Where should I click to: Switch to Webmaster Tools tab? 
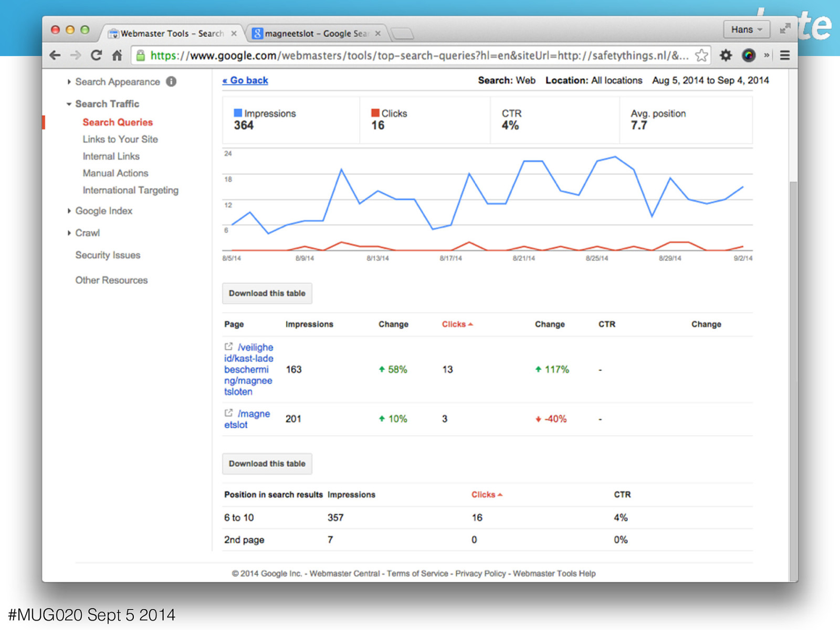pyautogui.click(x=171, y=33)
